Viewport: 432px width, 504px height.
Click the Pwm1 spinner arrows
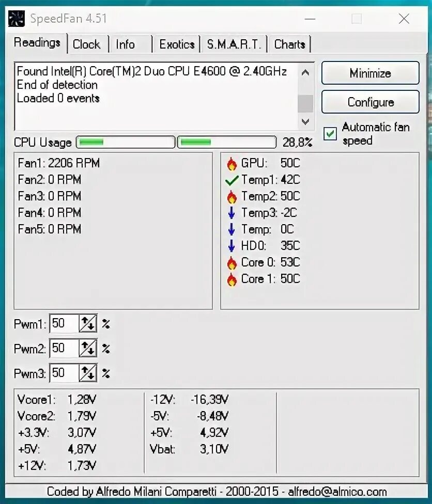(x=88, y=323)
